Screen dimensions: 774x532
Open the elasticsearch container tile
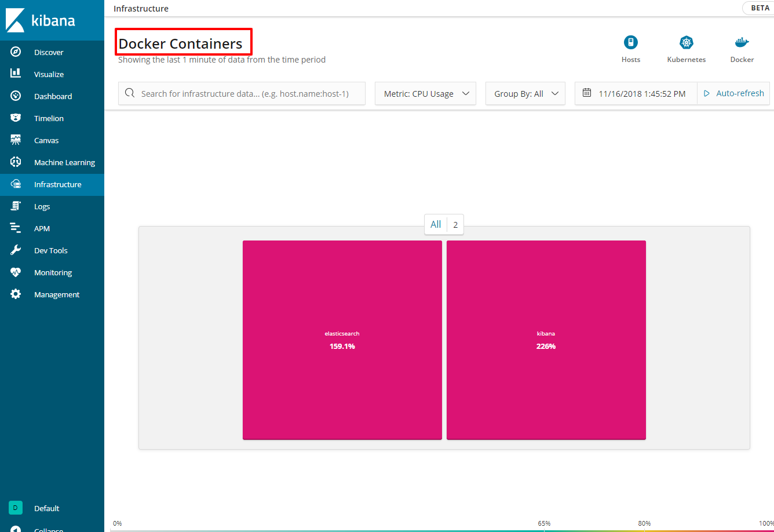(342, 340)
